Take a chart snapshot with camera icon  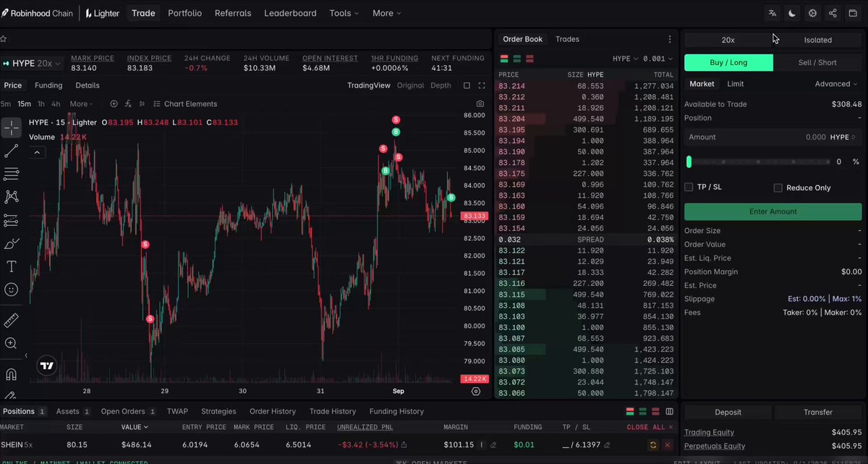click(480, 104)
